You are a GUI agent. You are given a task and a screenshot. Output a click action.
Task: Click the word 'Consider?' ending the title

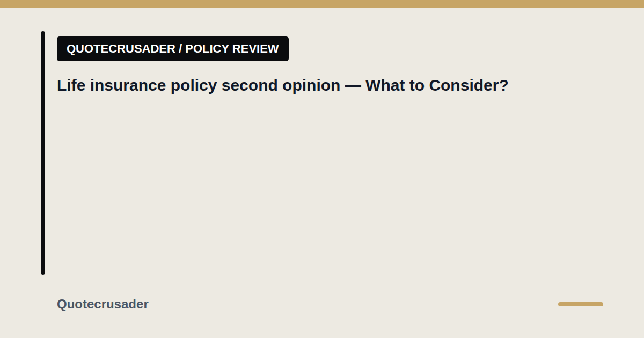click(469, 85)
